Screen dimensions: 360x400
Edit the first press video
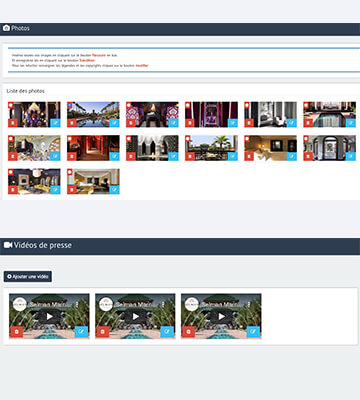tap(81, 332)
